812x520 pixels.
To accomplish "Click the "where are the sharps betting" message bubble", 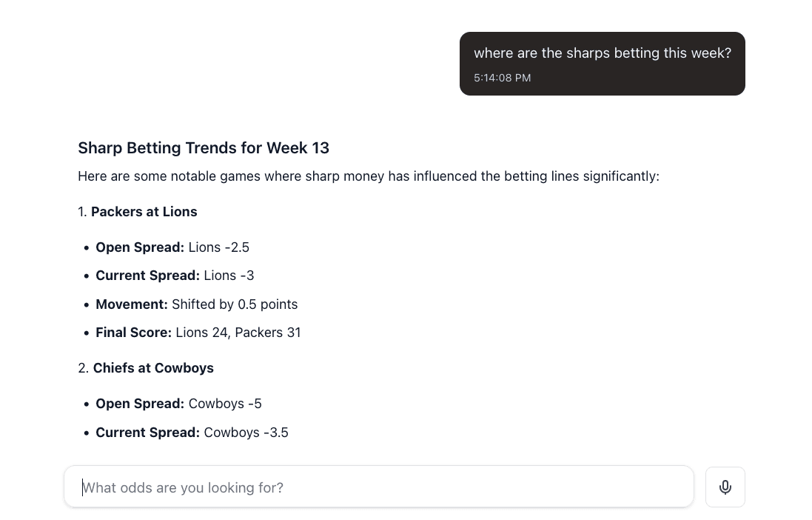I will tap(602, 53).
